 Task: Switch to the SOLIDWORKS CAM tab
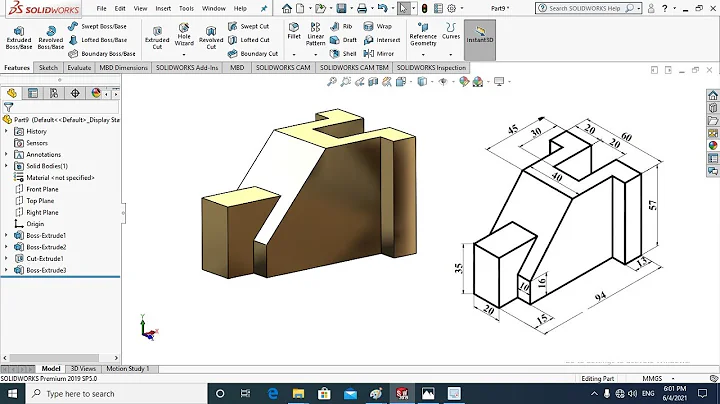pyautogui.click(x=283, y=67)
